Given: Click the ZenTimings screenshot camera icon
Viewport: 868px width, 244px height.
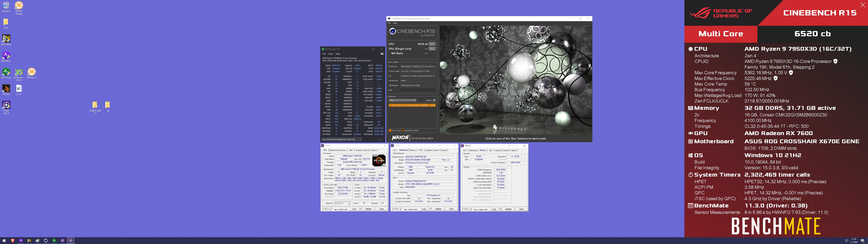Looking at the screenshot, I should tap(382, 54).
